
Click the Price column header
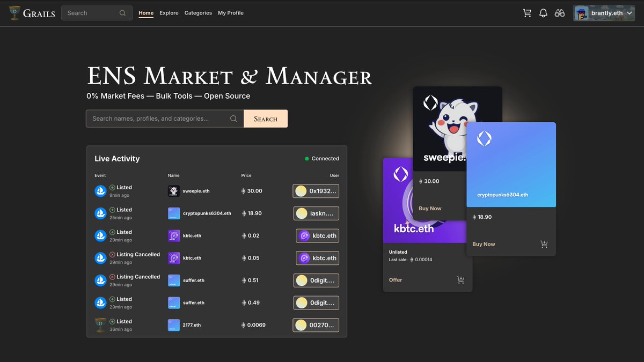point(246,175)
